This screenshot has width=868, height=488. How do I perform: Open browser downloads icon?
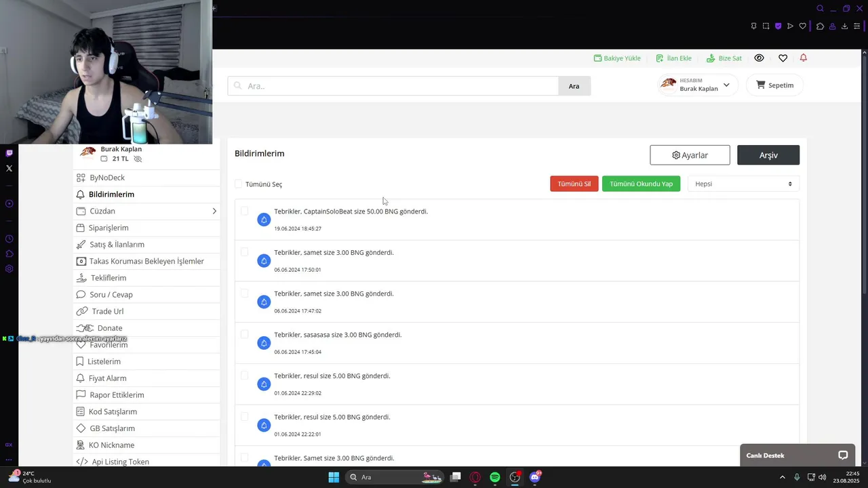pyautogui.click(x=844, y=26)
